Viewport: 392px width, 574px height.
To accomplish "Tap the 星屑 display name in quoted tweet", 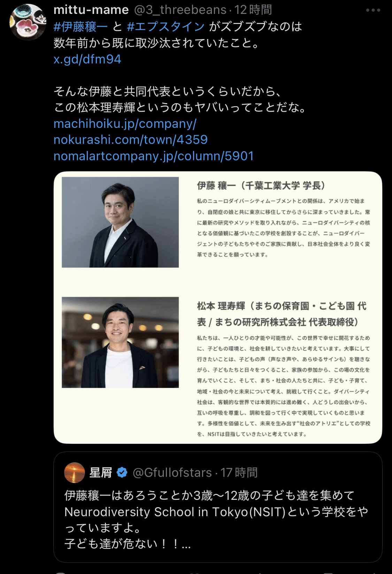I will pos(101,473).
